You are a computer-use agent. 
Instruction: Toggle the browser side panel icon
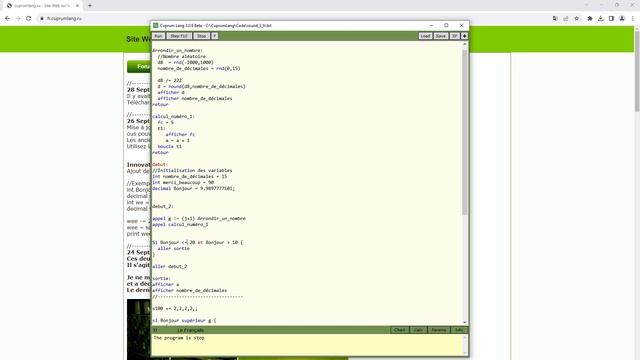(611, 18)
